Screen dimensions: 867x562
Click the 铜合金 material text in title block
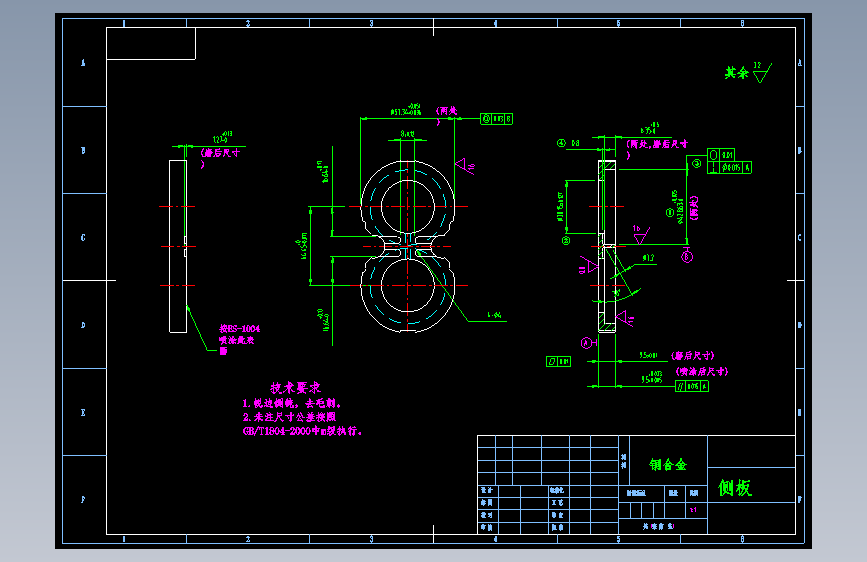point(668,465)
